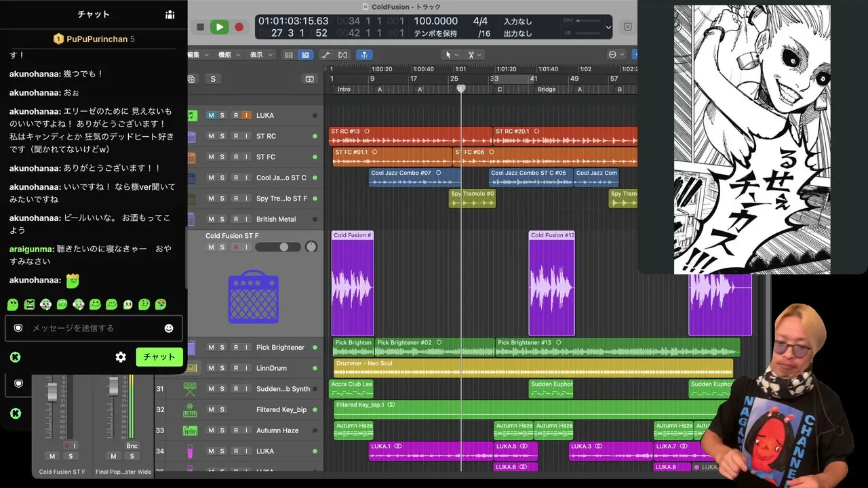Toggle input monitoring on top LUKA track
868x488 pixels.
click(246, 115)
